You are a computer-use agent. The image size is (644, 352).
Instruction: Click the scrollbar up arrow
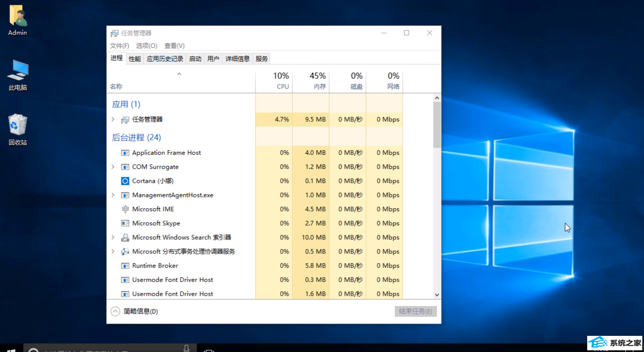pos(437,98)
